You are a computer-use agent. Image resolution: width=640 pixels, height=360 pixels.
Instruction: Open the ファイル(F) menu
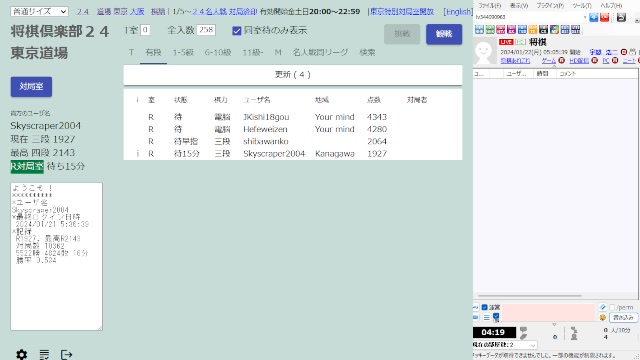[x=489, y=6]
